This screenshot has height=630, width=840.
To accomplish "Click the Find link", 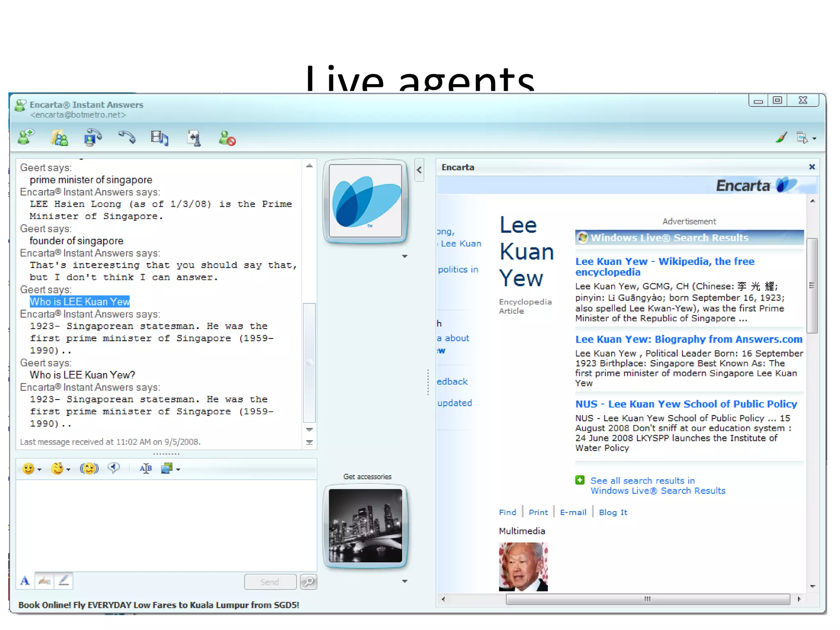I will click(x=507, y=512).
